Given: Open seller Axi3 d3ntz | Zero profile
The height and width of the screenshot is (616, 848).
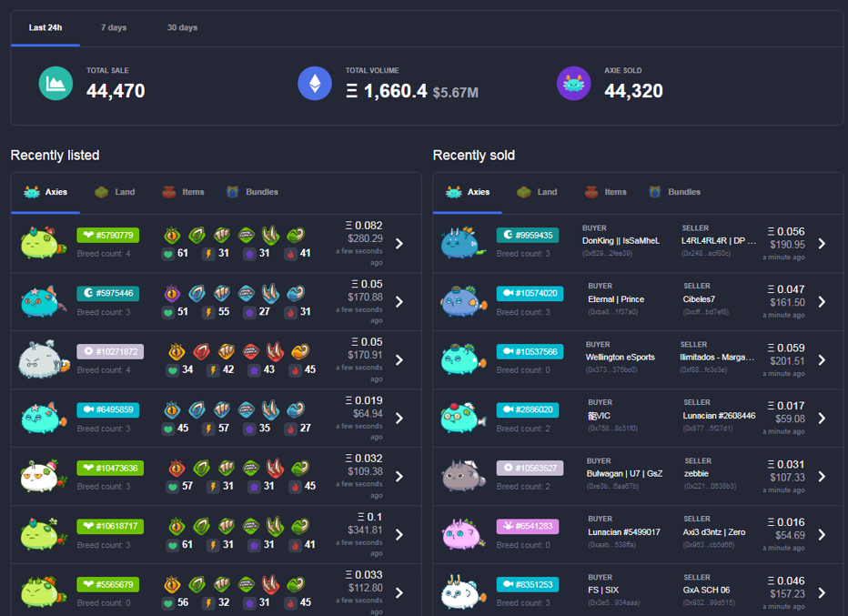Looking at the screenshot, I should point(714,532).
